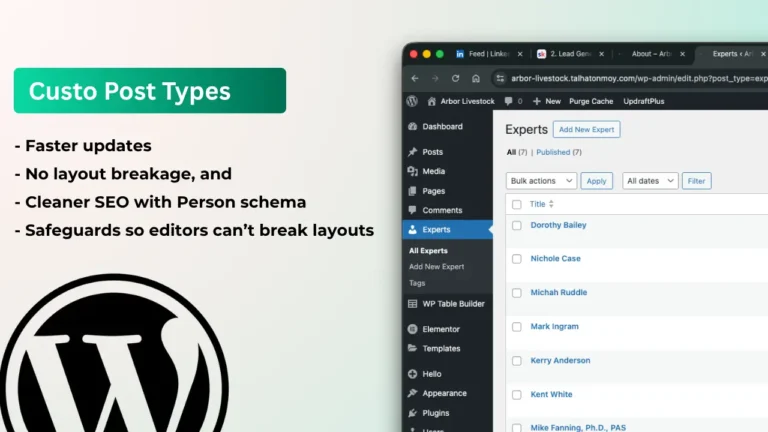Switch to About Arbor tab

(x=651, y=54)
